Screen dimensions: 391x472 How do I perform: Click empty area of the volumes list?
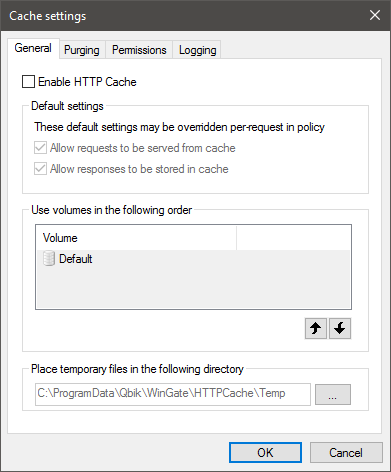193,287
